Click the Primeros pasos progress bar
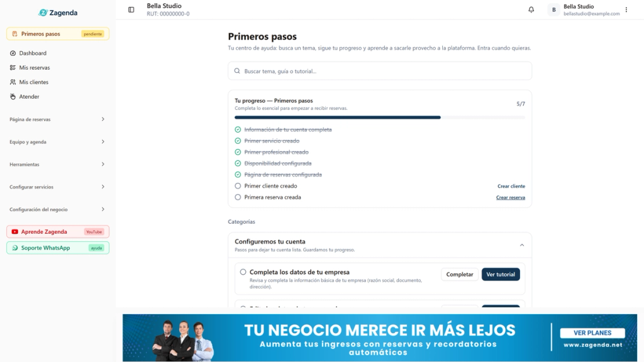 380,118
